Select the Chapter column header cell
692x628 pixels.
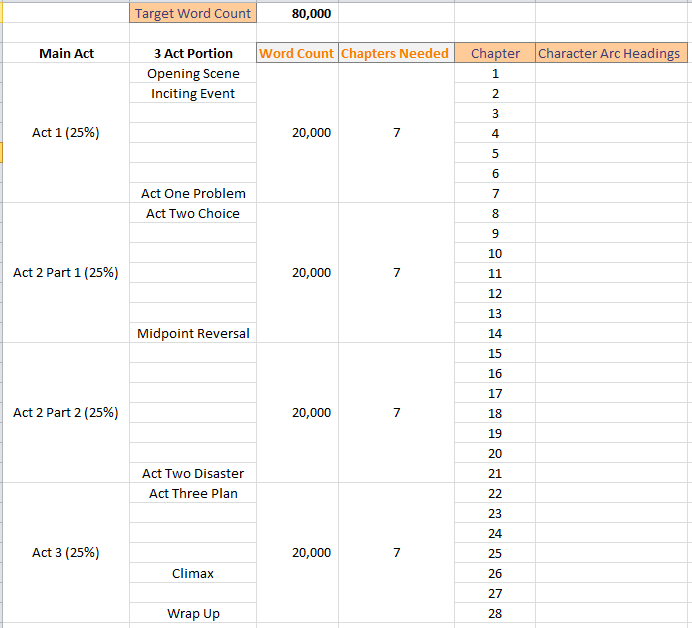[x=495, y=54]
